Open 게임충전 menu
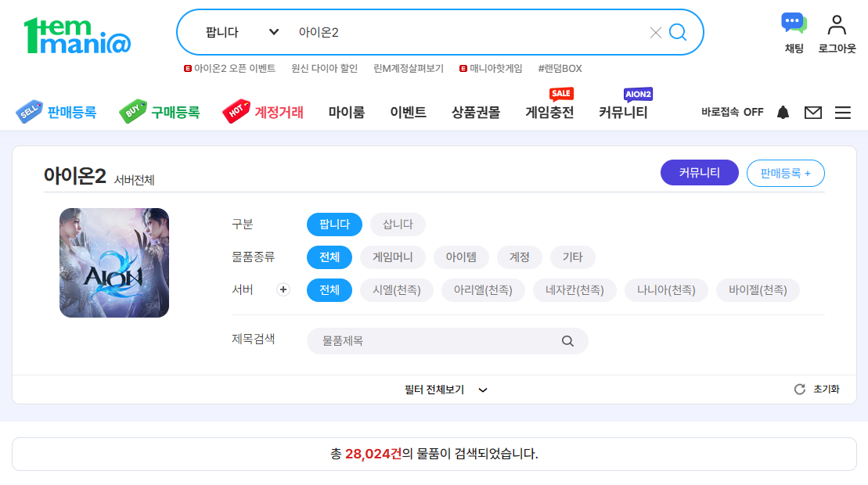Screen dimensions: 868x485 [x=549, y=113]
